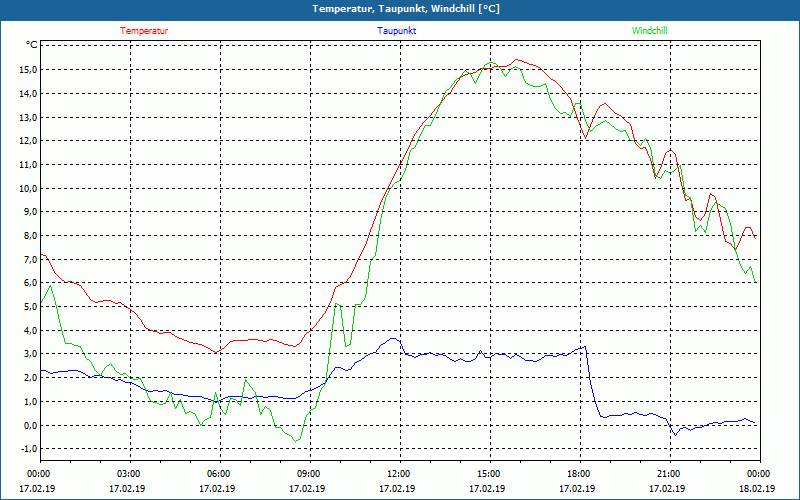Click the 17.02.19 date under 21:00
The width and height of the screenshot is (800, 500).
pos(667,488)
